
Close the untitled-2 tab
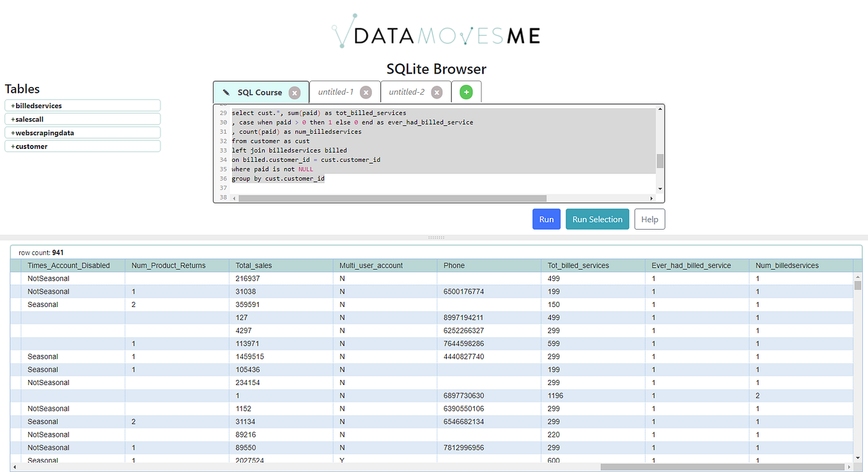(x=437, y=91)
